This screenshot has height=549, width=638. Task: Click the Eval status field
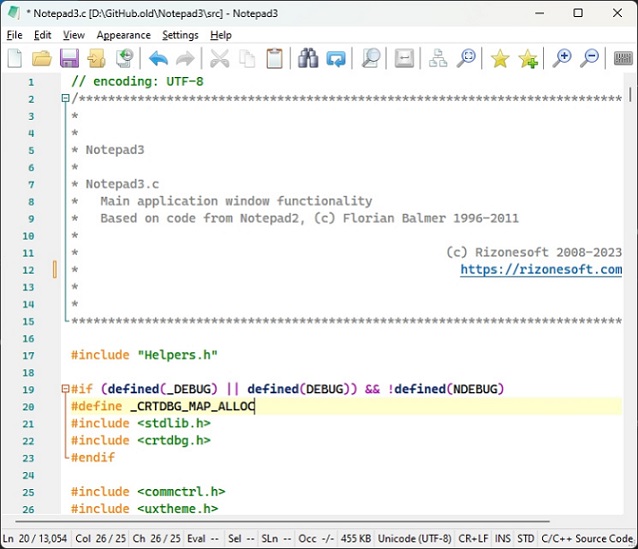203,538
